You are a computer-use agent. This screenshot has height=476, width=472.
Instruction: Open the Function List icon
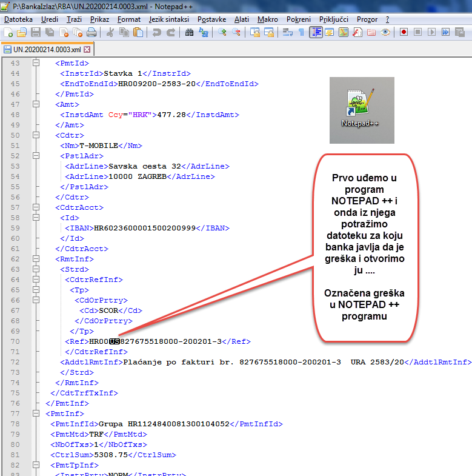click(357, 32)
